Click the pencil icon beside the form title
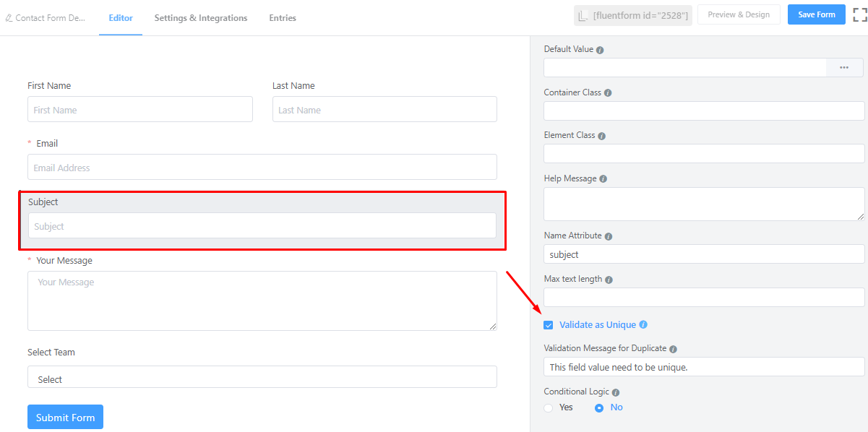 [9, 18]
